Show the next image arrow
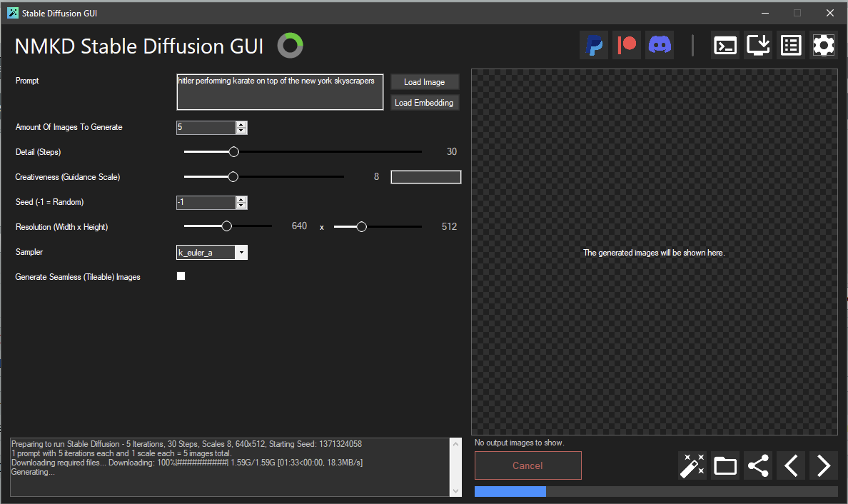 click(x=824, y=465)
